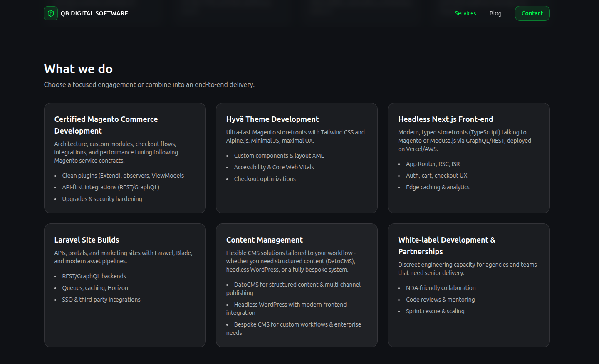Click the 'Edge caching & analytics' bullet

[438, 187]
